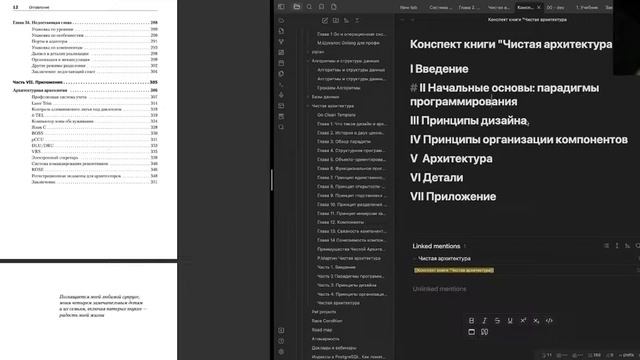Toggle the left sidebar collapse icon
Viewport: 640px width, 360px height.
[281, 7]
